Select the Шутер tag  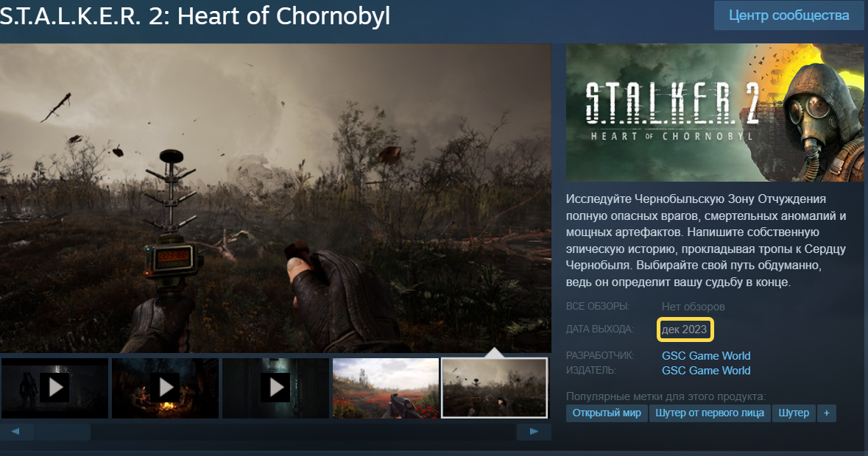(x=794, y=413)
